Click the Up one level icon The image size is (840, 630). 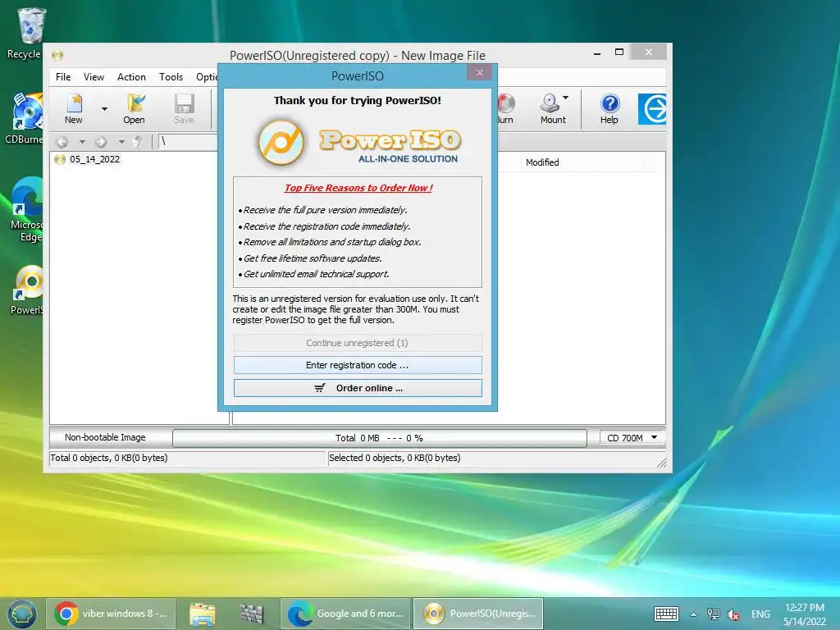(138, 141)
